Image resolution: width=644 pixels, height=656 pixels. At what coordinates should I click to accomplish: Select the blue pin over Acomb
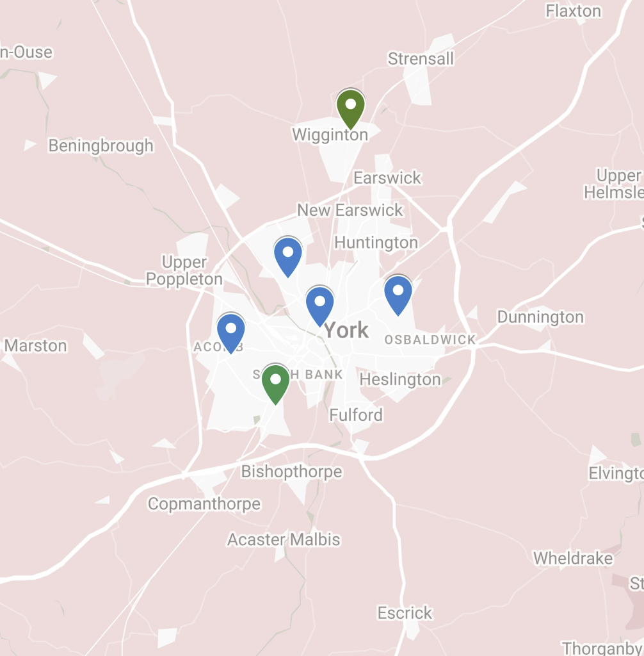tap(231, 333)
